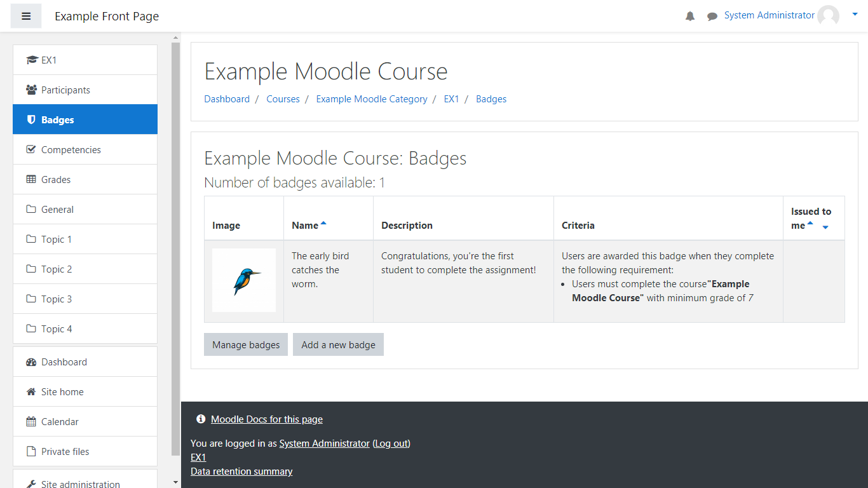
Task: Click the Grades table icon
Action: click(x=31, y=180)
